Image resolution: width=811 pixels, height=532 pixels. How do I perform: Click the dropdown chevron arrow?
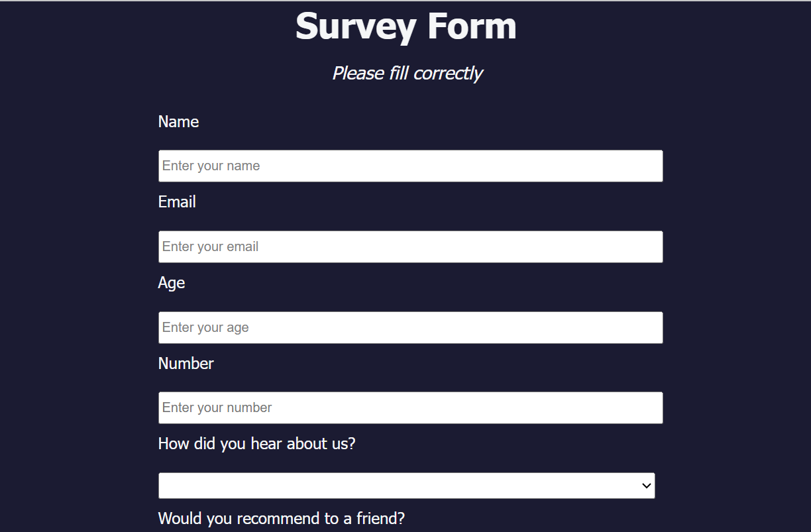647,486
